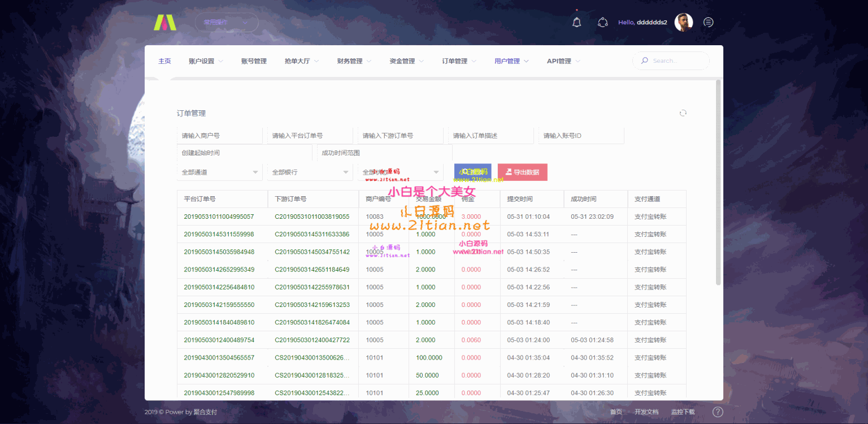
Task: Click the Search box in nav bar
Action: pyautogui.click(x=671, y=60)
